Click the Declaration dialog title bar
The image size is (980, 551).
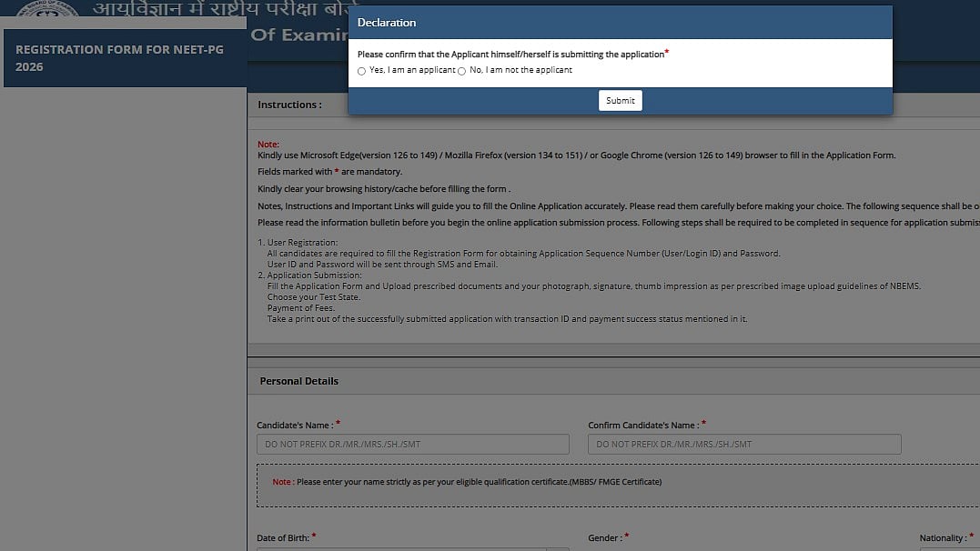click(620, 23)
